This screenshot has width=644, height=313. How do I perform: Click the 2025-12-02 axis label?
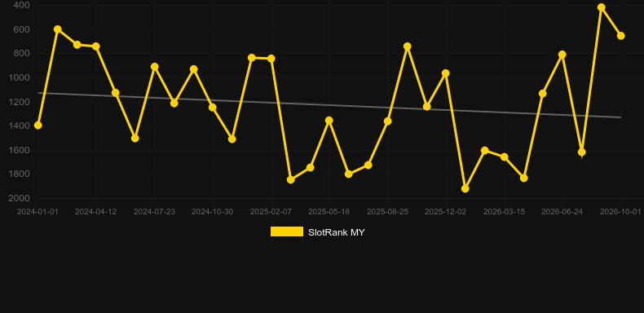446,212
